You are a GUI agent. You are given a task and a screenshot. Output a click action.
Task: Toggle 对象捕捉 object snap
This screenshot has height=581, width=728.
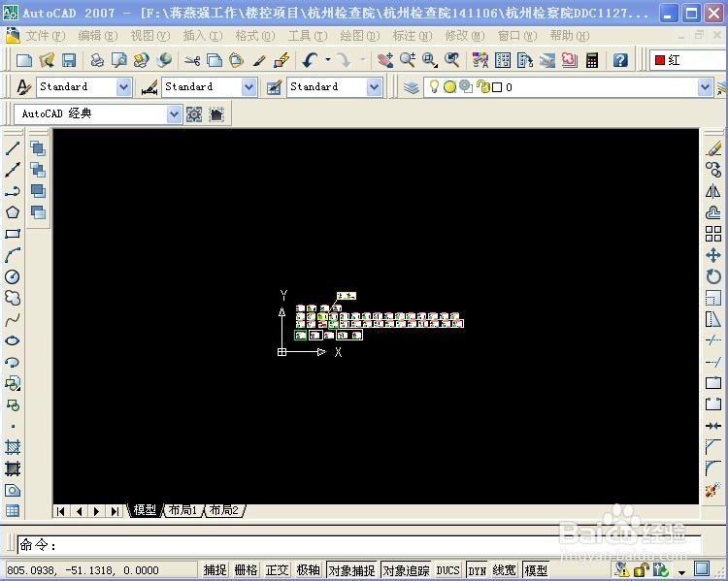click(352, 570)
